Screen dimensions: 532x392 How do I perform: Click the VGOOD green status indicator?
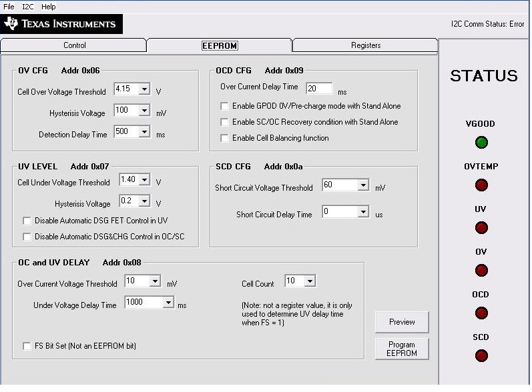[481, 142]
